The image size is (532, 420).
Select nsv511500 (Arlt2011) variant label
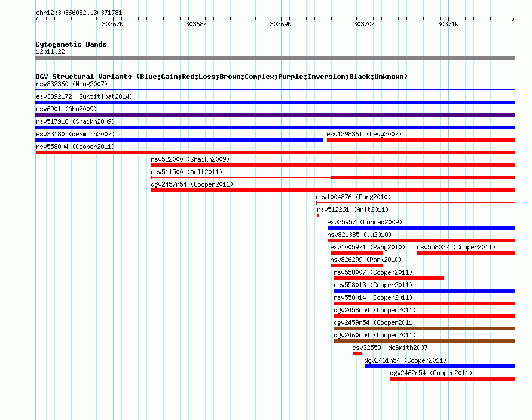(x=186, y=172)
